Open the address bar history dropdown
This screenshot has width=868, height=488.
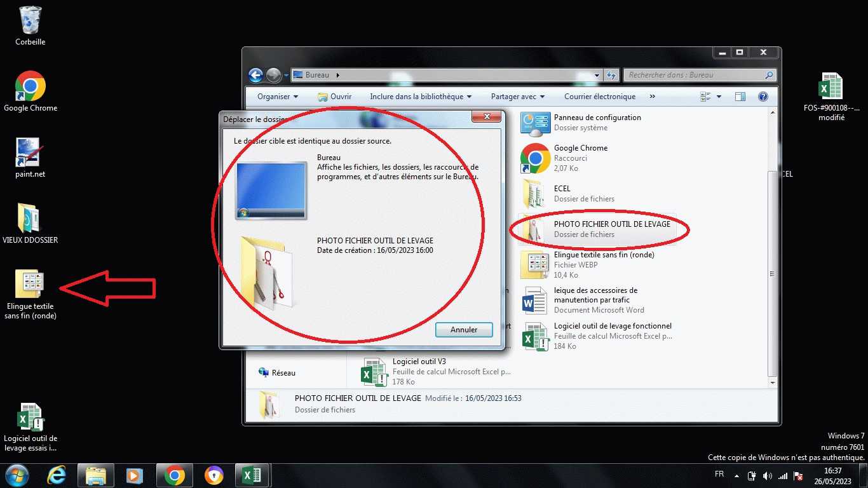point(597,75)
